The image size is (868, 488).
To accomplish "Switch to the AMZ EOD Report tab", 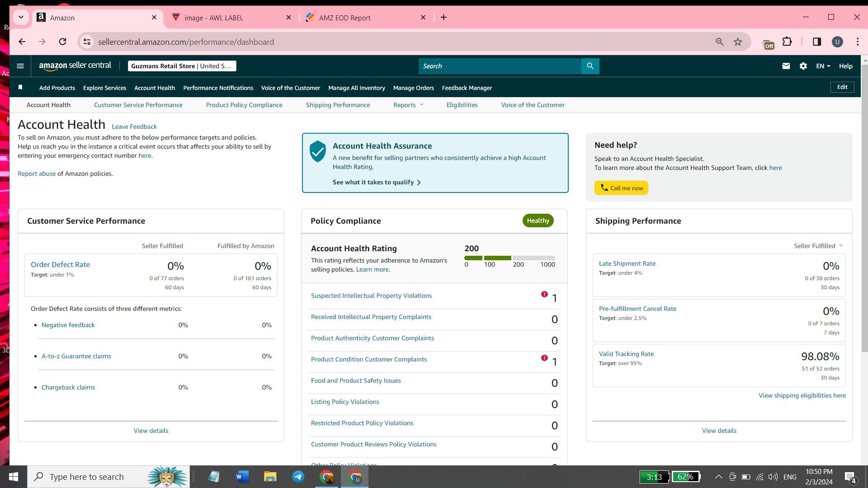I will click(x=365, y=18).
